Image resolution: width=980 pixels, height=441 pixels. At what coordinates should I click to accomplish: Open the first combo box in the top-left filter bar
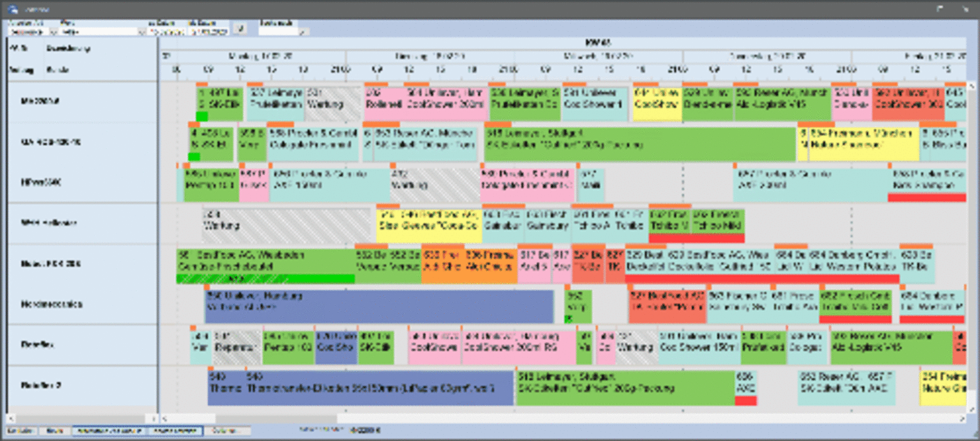(x=53, y=32)
